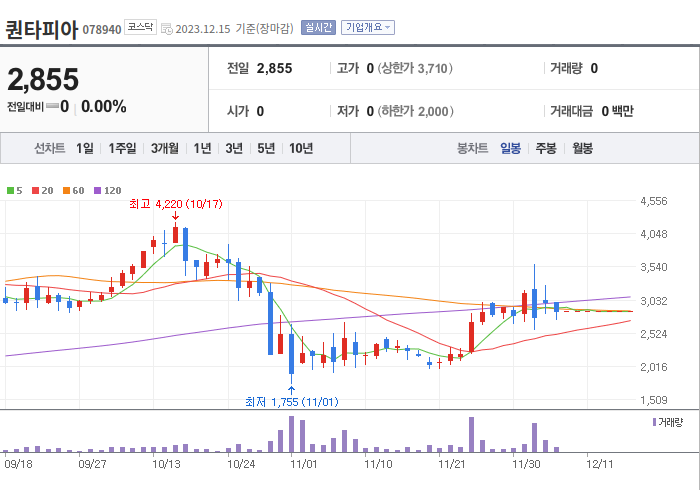Select the 10년 line chart period

click(x=301, y=148)
